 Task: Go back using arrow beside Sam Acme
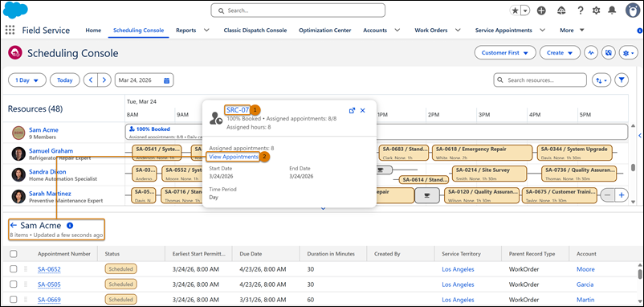[x=14, y=225]
